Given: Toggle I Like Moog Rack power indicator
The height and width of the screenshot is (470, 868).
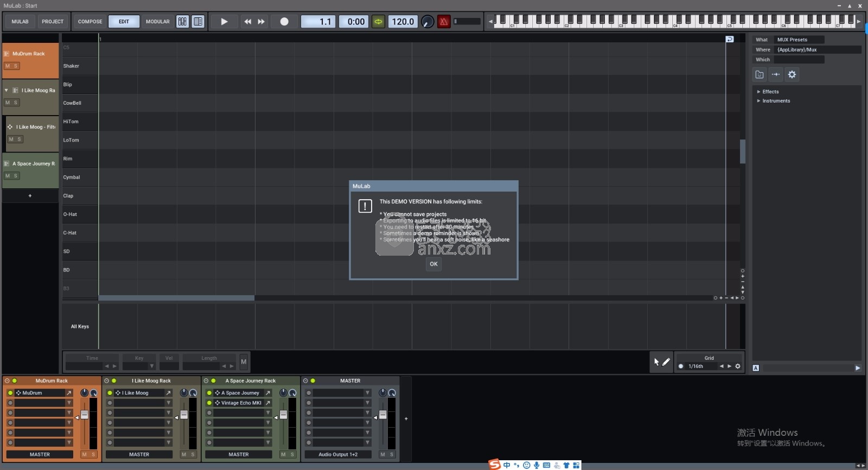Looking at the screenshot, I should pos(114,380).
